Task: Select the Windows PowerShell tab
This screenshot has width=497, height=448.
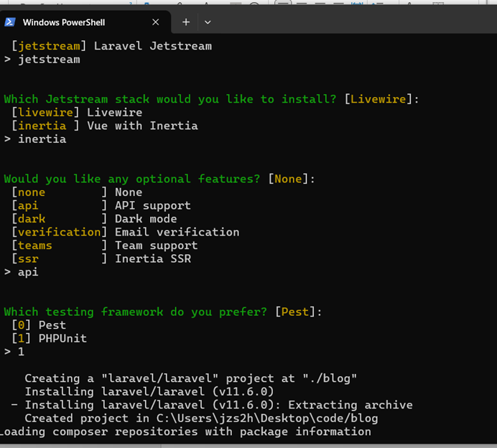Action: 85,22
